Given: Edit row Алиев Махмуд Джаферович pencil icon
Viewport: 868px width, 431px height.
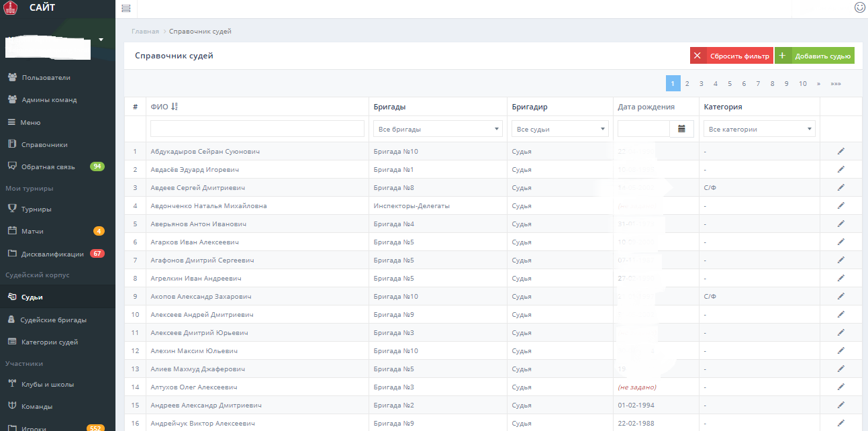Looking at the screenshot, I should pos(841,369).
